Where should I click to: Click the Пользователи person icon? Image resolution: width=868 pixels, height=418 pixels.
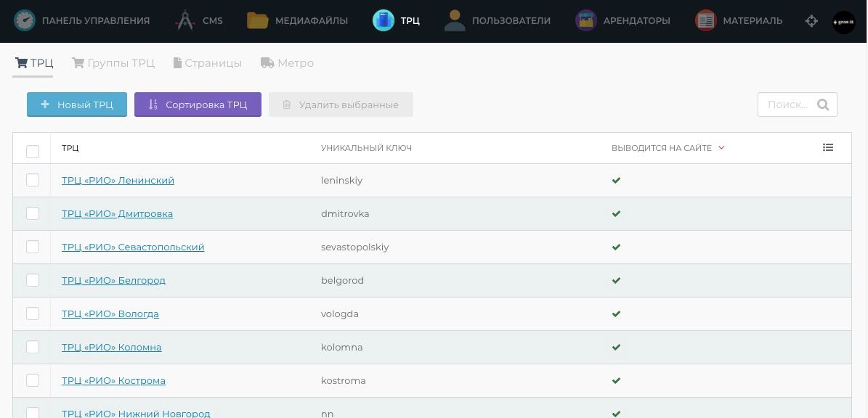[455, 20]
